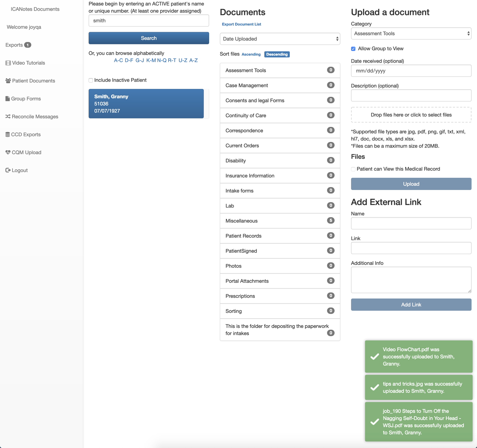Uncheck the Allow Group to View checkbox
This screenshot has width=477, height=448.
[x=353, y=49]
